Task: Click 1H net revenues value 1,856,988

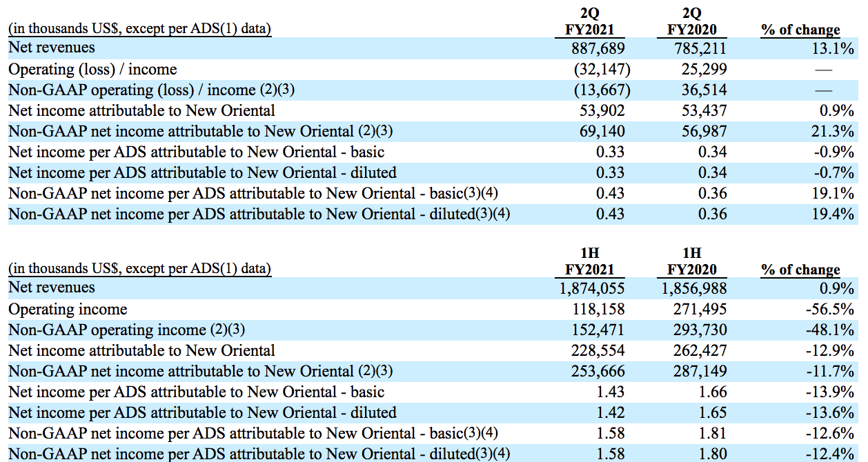Action: (696, 288)
